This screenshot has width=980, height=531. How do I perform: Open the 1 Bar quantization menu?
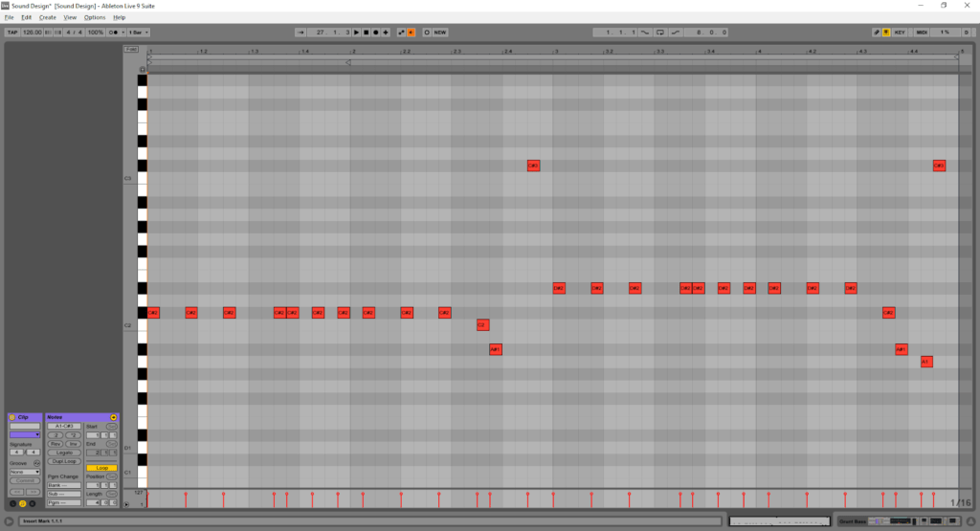[138, 32]
